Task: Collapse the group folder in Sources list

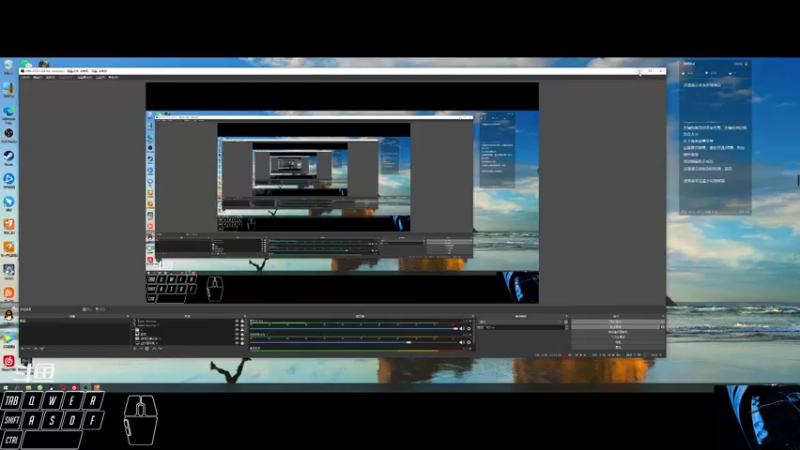Action: point(133,330)
